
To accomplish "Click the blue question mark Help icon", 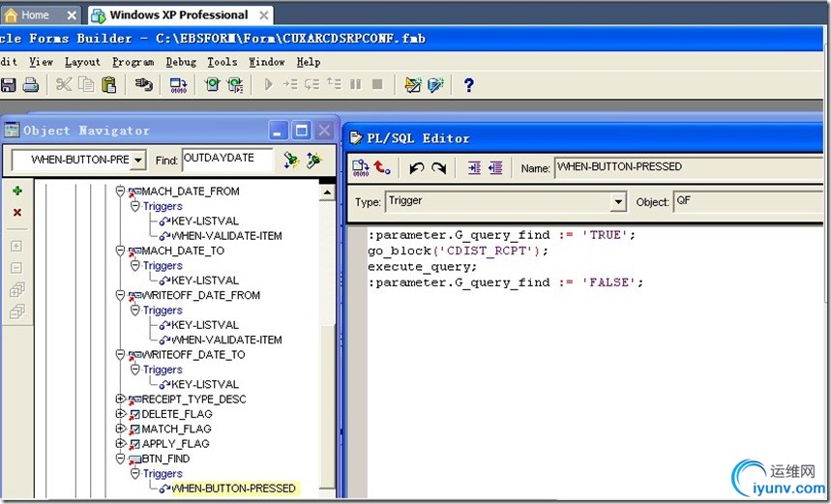I will [468, 85].
